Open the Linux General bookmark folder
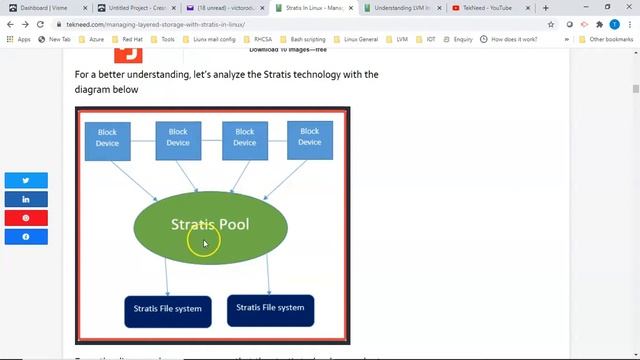 [356, 39]
